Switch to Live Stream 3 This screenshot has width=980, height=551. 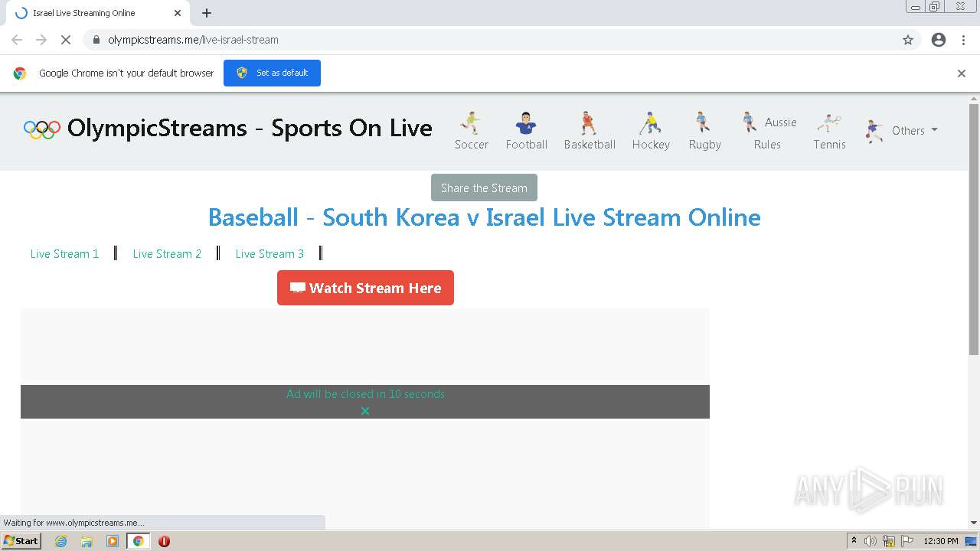(269, 253)
